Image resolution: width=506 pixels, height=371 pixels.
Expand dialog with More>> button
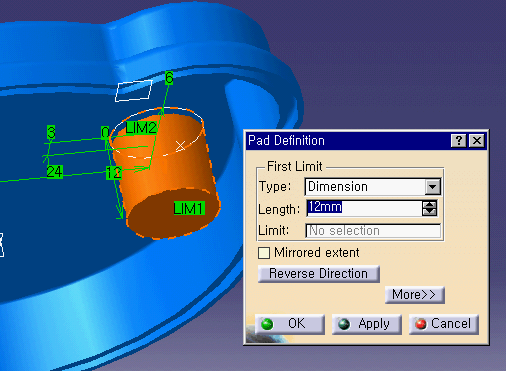click(x=414, y=295)
